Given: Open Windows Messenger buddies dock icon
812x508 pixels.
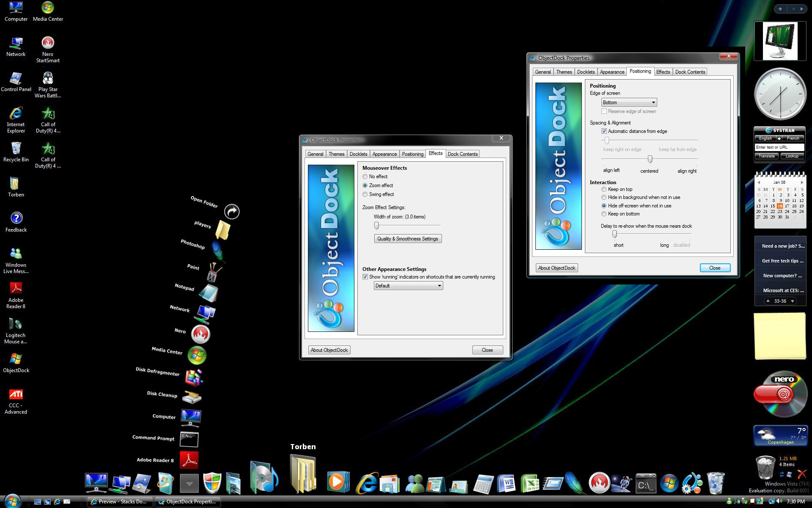Looking at the screenshot, I should coord(414,483).
